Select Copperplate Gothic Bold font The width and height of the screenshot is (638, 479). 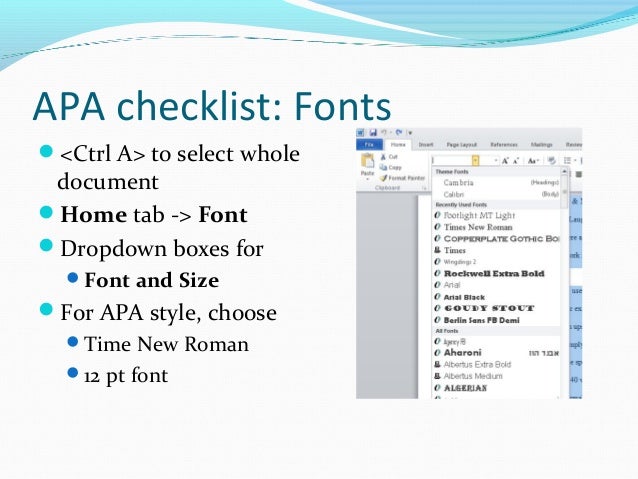[x=496, y=238]
